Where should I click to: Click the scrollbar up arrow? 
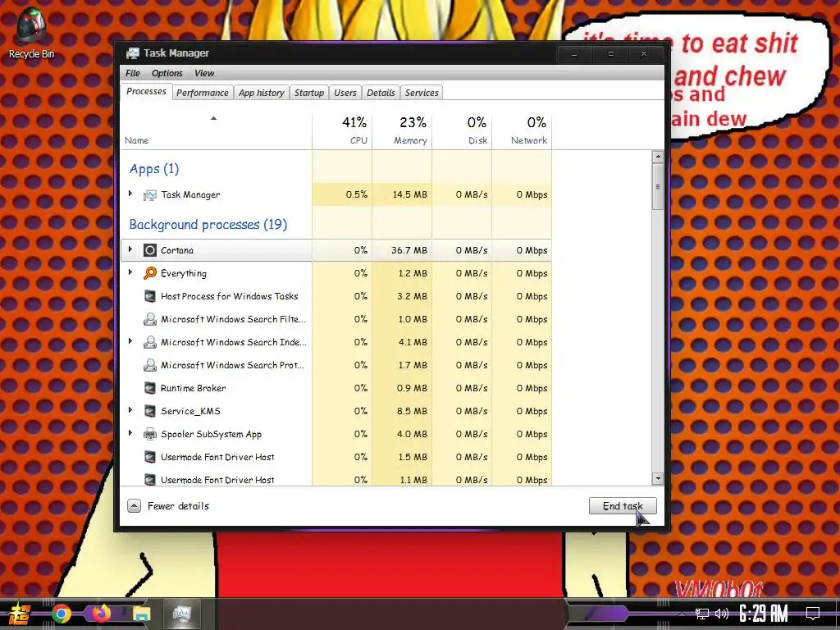pyautogui.click(x=657, y=157)
